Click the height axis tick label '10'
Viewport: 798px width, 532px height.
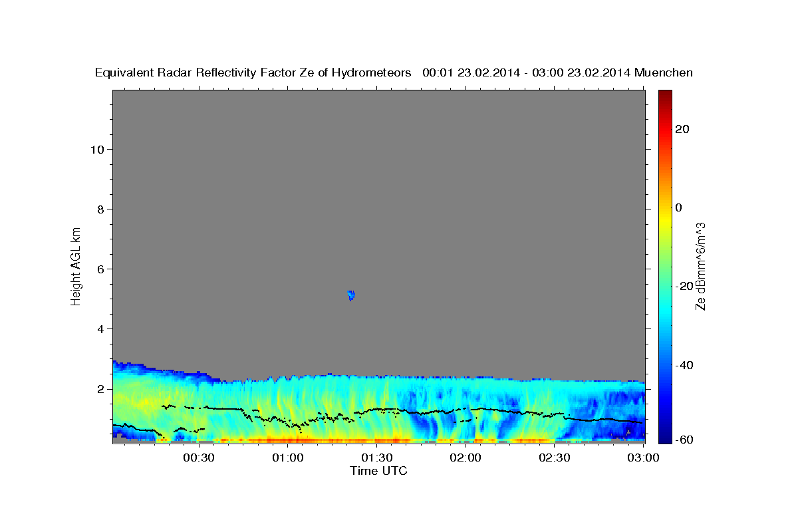(x=97, y=149)
